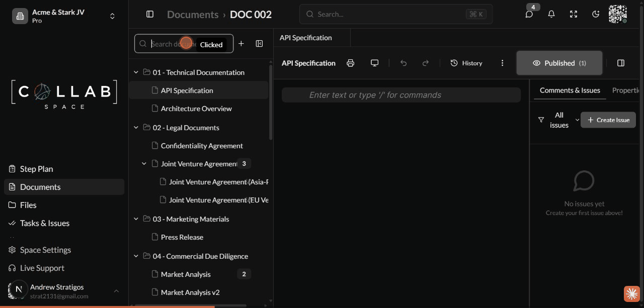This screenshot has width=644, height=308.
Task: Click the undo icon in document toolbar
Action: [x=403, y=63]
